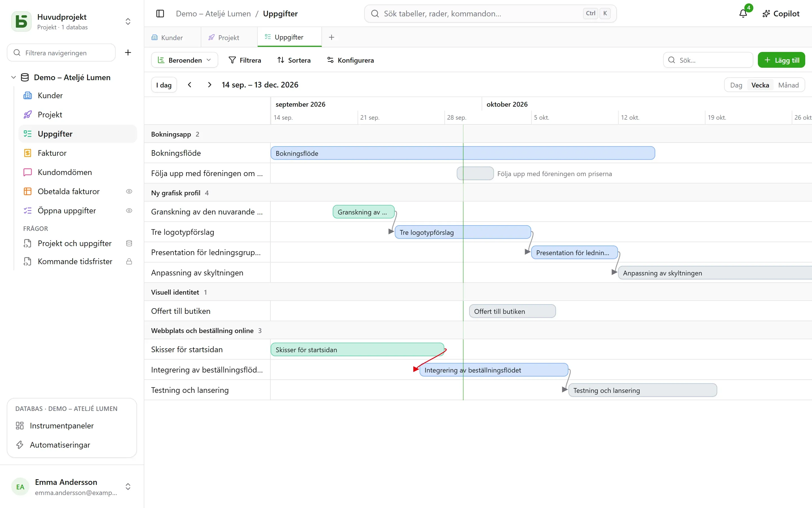Go to next time period
Viewport: 812px width, 508px height.
click(x=209, y=85)
